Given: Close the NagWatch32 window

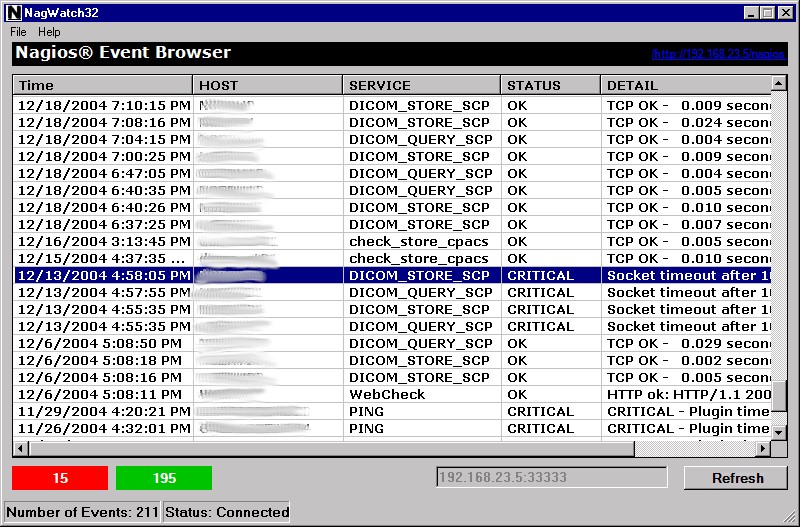Looking at the screenshot, I should (786, 13).
